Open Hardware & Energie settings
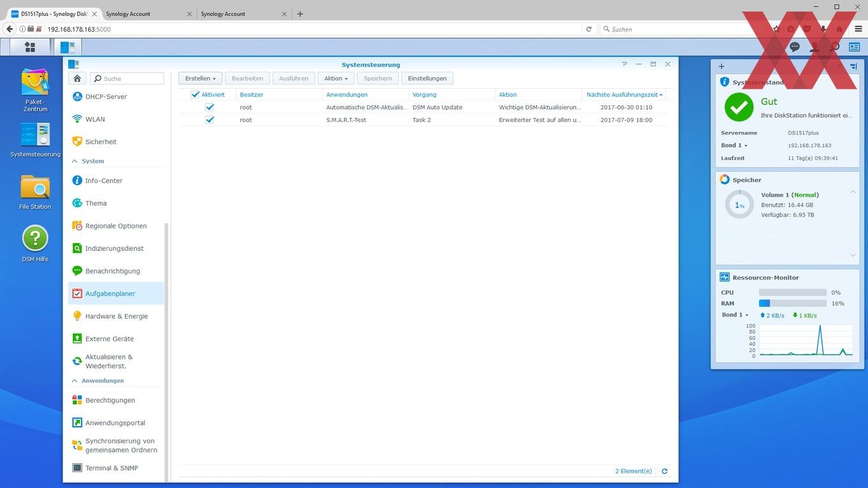The width and height of the screenshot is (868, 488). pyautogui.click(x=116, y=316)
